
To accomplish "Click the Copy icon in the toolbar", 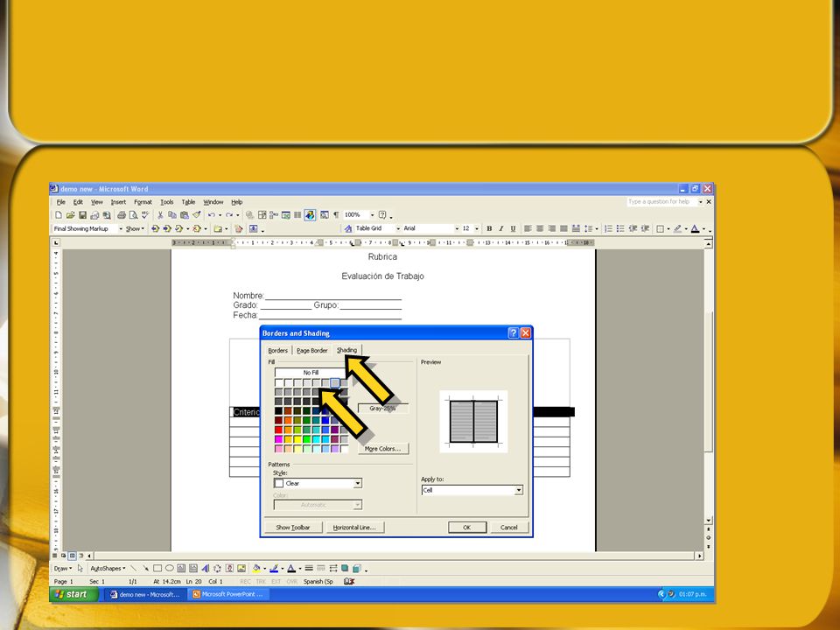I will click(x=172, y=215).
